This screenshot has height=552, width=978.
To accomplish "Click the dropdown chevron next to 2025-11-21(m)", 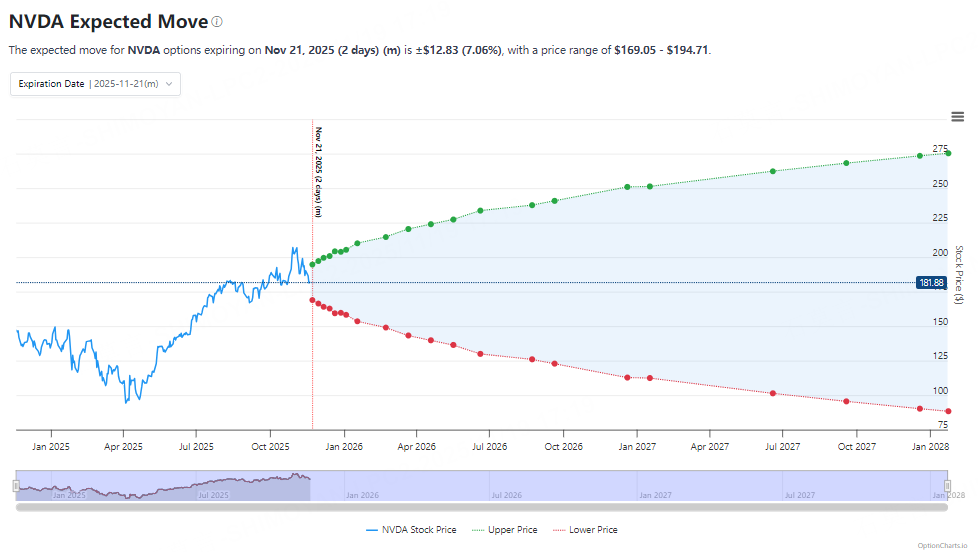I will pos(169,84).
